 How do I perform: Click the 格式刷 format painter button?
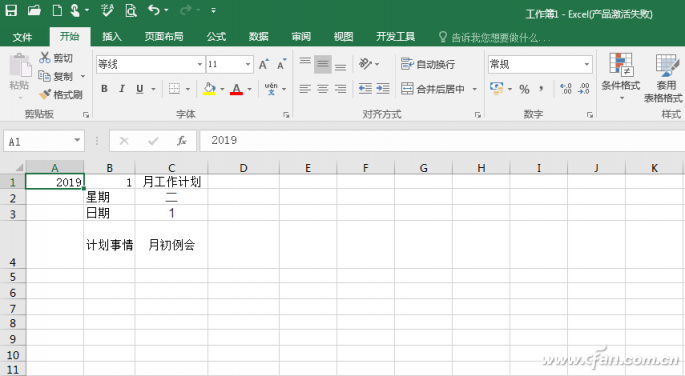click(61, 94)
